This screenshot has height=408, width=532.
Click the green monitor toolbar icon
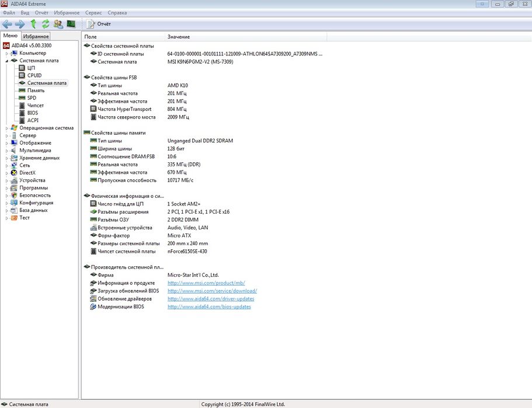point(71,24)
